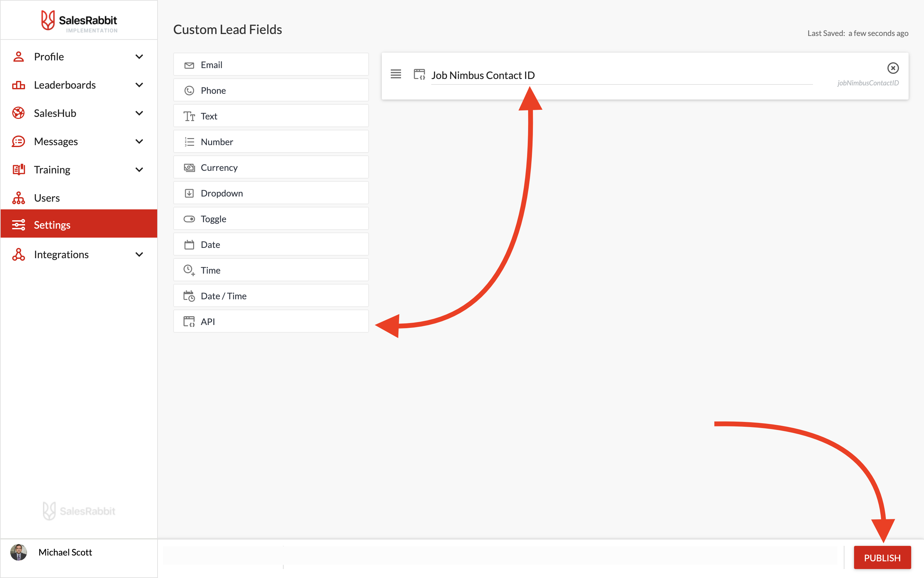
Task: Click the Leaderboards podium icon
Action: [x=18, y=85]
